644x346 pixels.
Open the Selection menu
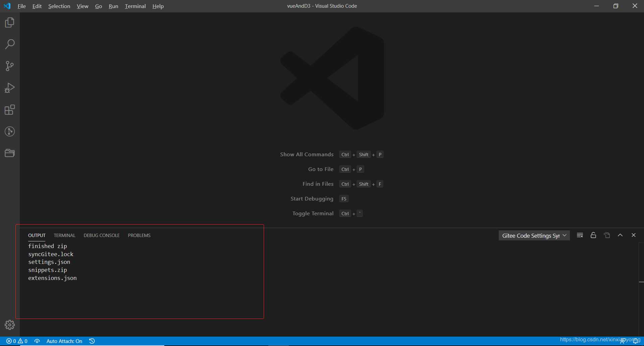point(59,6)
